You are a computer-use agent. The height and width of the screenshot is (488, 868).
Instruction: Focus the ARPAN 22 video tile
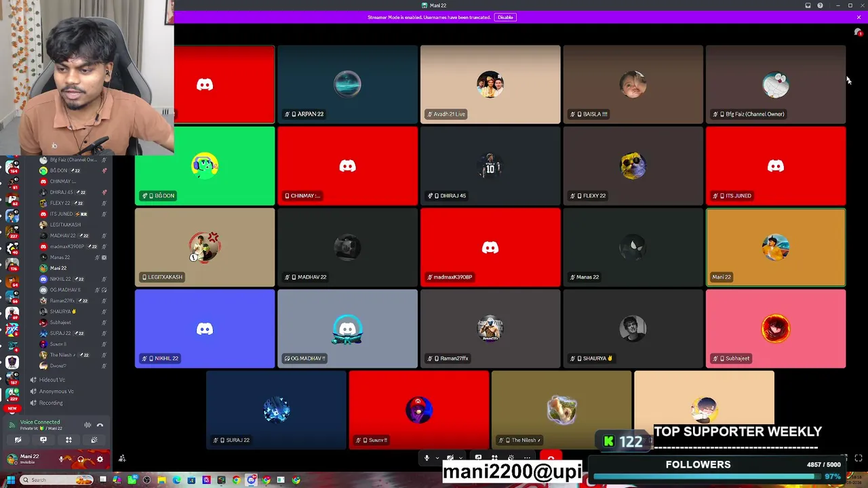(x=347, y=85)
